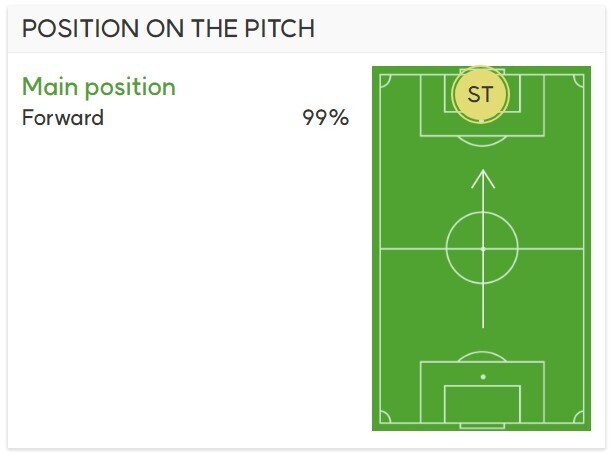The height and width of the screenshot is (459, 616).
Task: Click the yellow ST position badge
Action: 481,95
